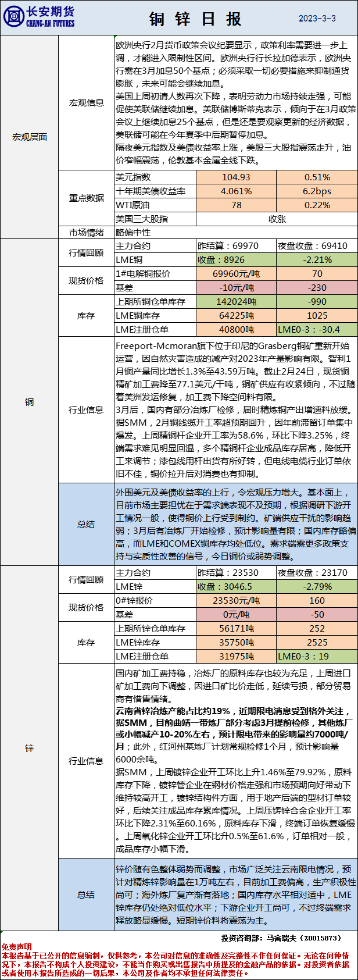Click the yield change "6.2bps"
This screenshot has height=980, width=358.
(317, 191)
